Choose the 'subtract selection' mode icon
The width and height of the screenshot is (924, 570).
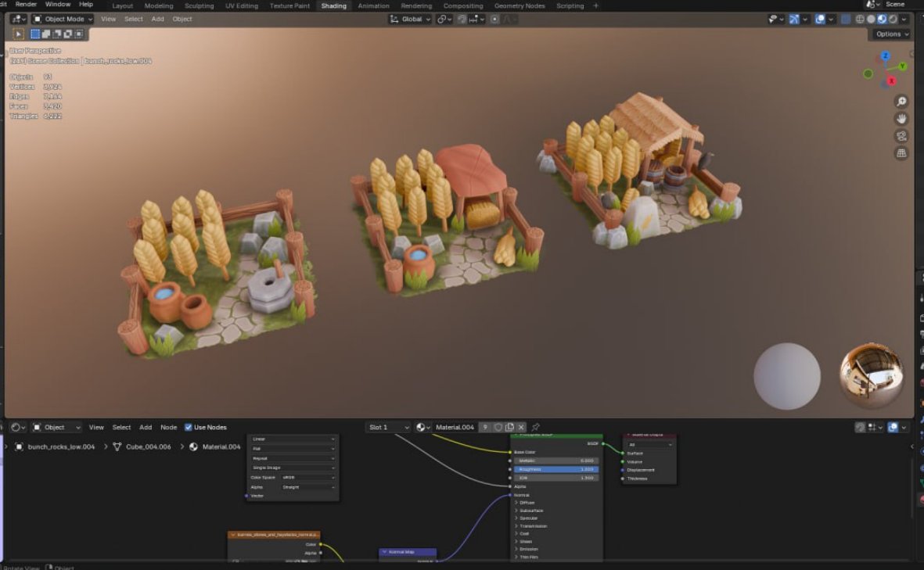coord(57,34)
